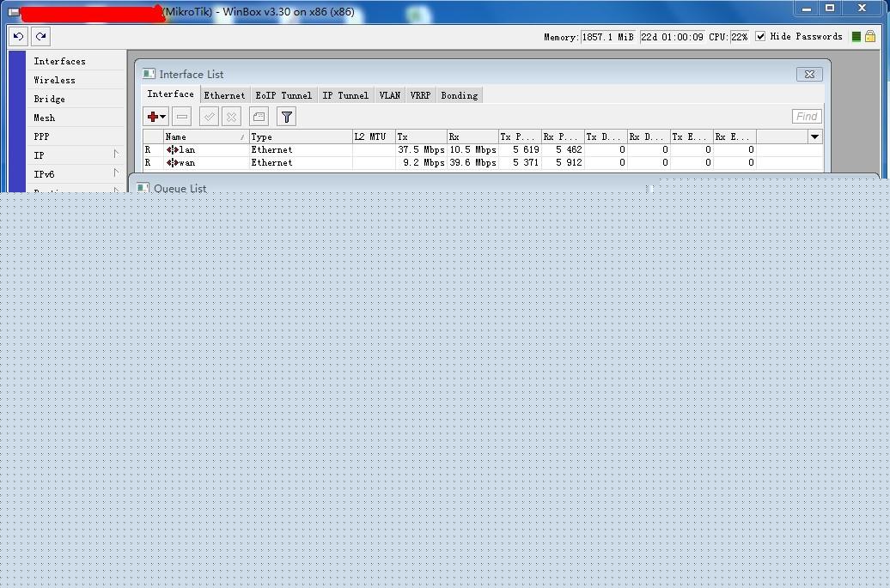Open the column chooser dropdown arrow

point(814,136)
